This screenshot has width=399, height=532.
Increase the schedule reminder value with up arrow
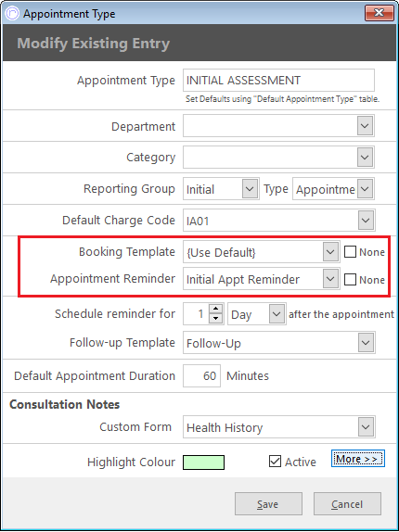click(x=215, y=309)
